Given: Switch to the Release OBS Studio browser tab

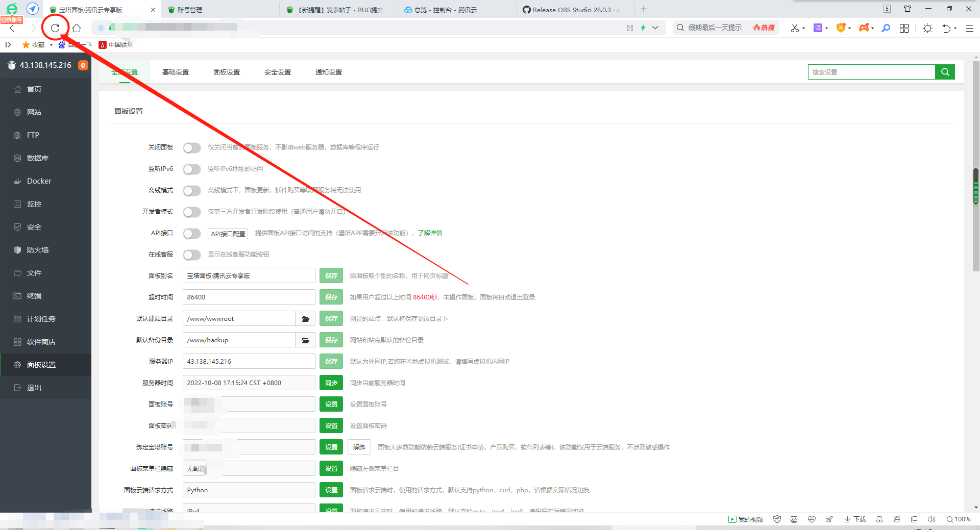Looking at the screenshot, I should pyautogui.click(x=575, y=10).
